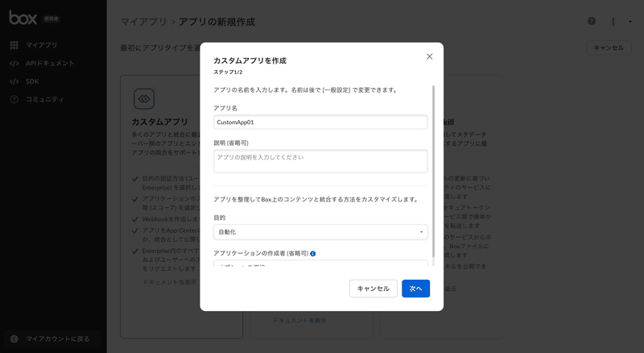
Task: Open APIドキュメント in the sidebar
Action: [50, 63]
